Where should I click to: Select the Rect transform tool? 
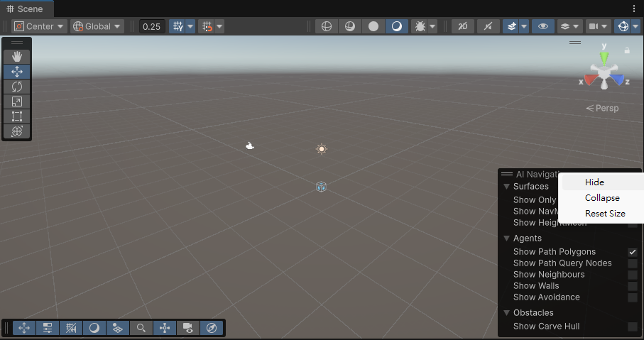click(17, 116)
